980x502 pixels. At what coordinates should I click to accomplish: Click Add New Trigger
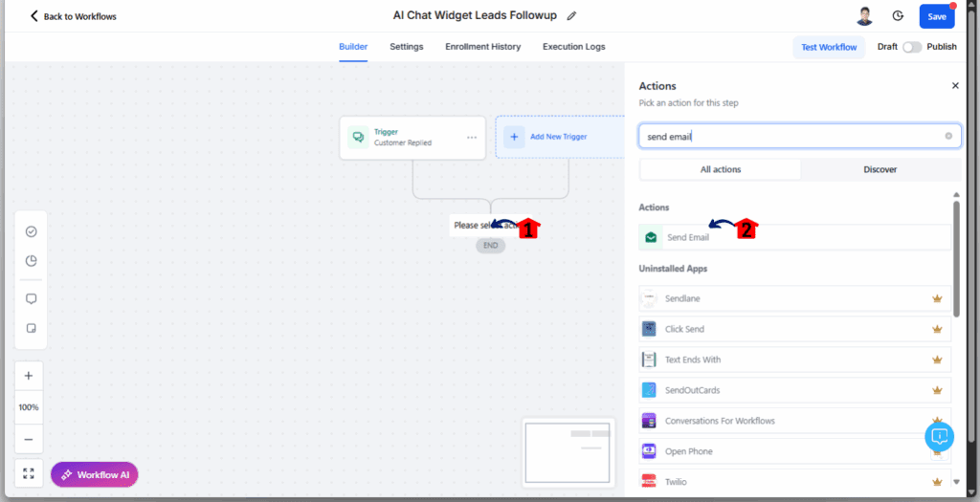pos(558,137)
